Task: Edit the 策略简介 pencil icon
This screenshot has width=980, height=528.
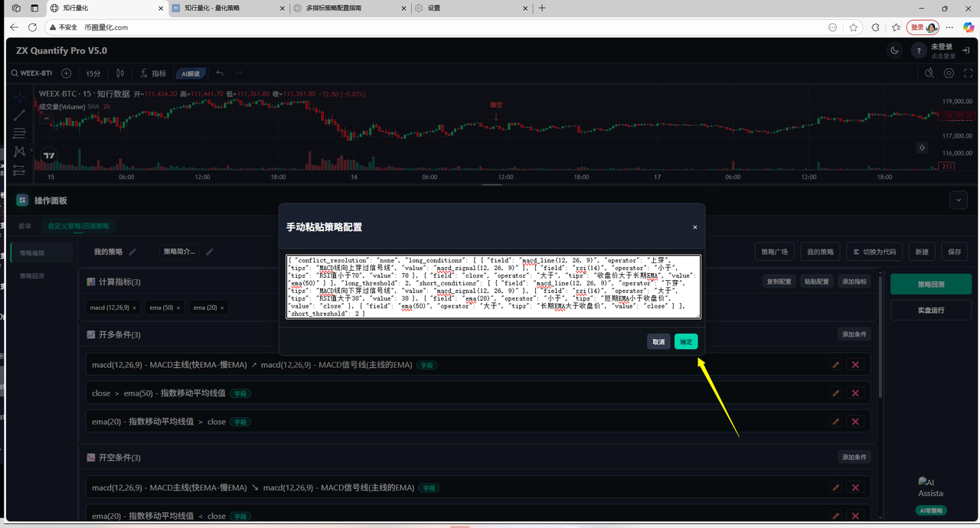Action: pyautogui.click(x=210, y=251)
